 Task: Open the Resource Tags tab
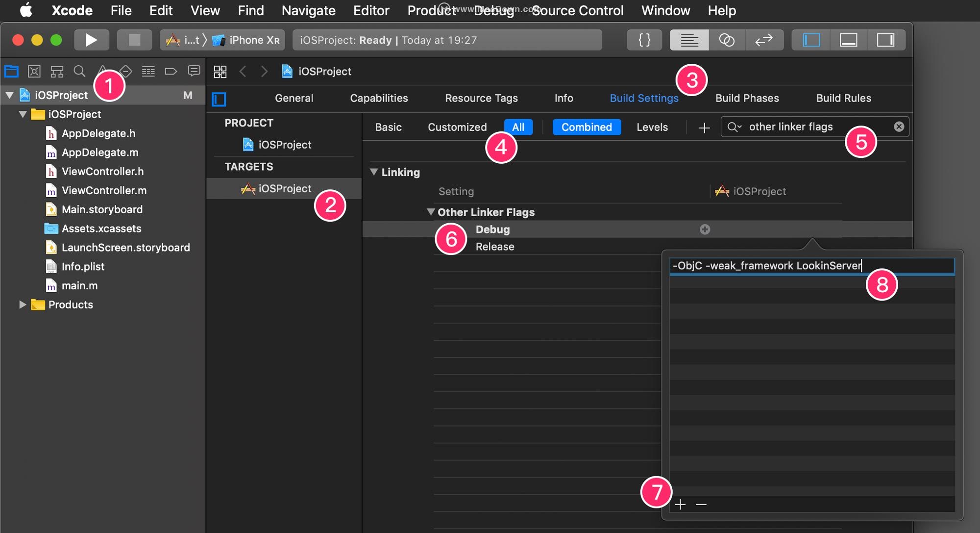481,98
